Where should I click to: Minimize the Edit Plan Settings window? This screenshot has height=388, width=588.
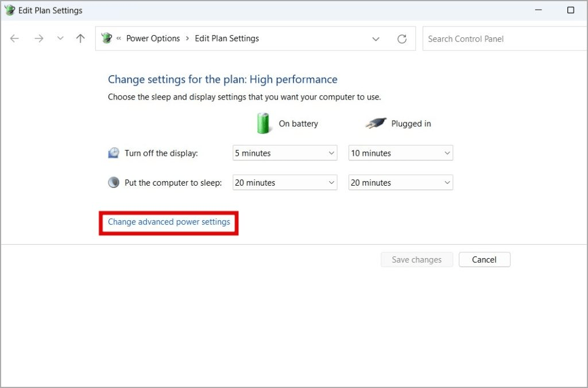539,10
